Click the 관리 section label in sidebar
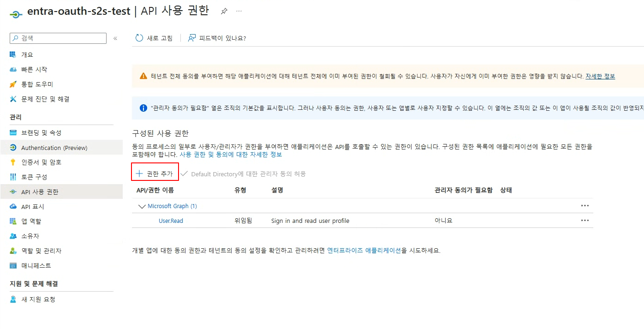 [x=15, y=117]
